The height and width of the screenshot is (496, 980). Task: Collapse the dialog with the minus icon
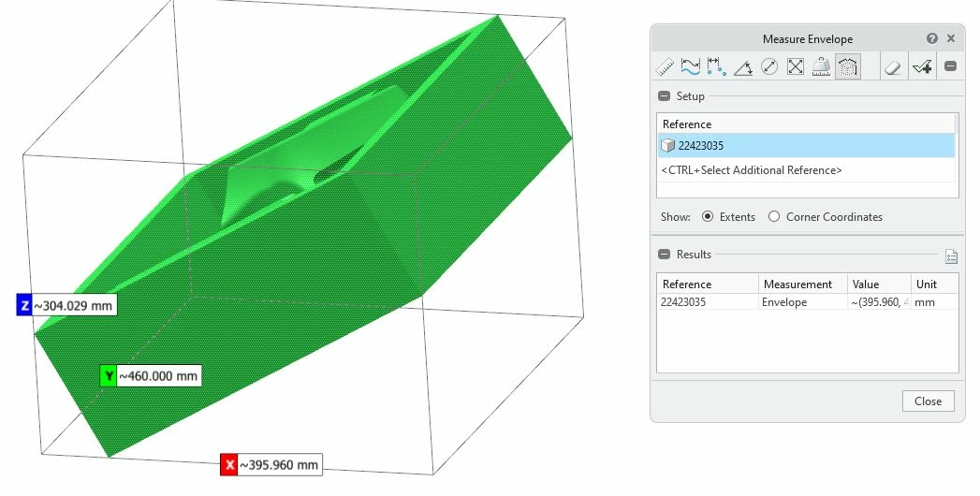click(x=950, y=66)
